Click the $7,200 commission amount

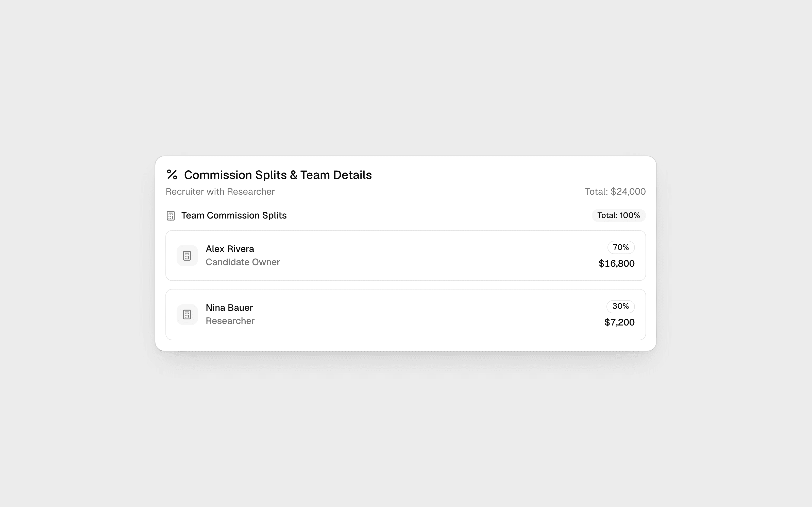[x=619, y=322]
